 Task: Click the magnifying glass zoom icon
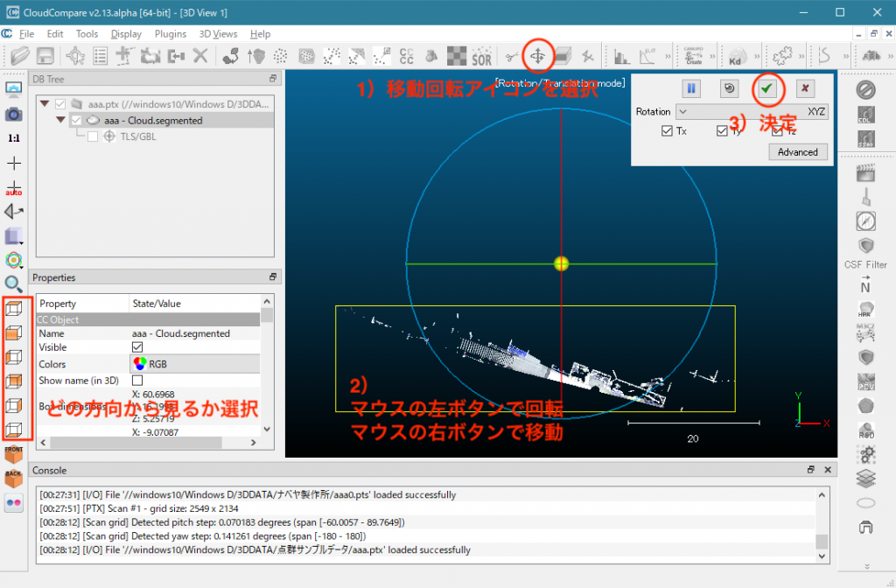(x=13, y=283)
